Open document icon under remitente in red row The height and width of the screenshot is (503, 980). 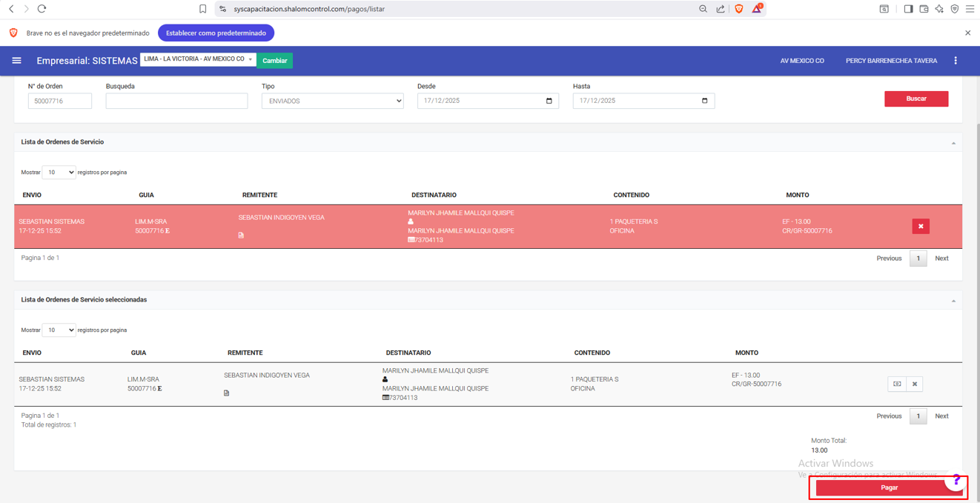click(x=241, y=236)
